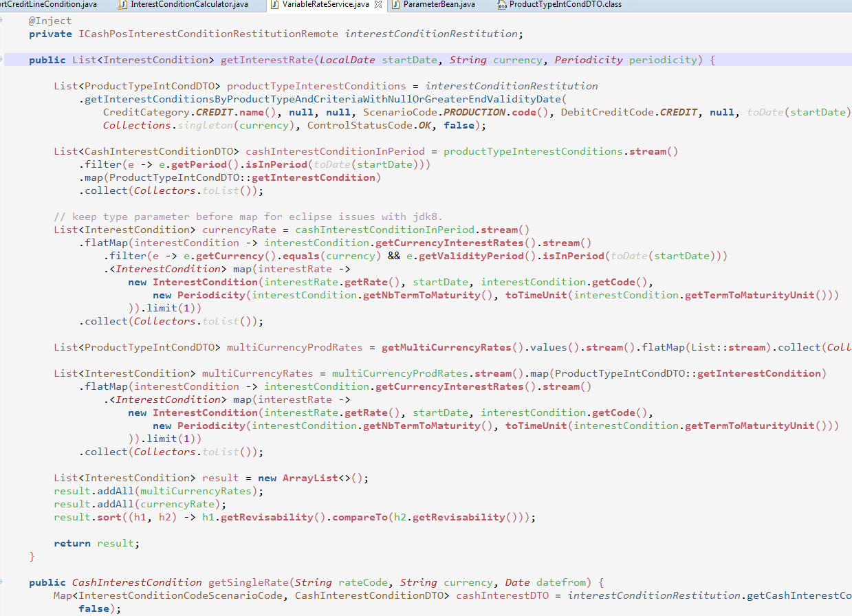Image resolution: width=852 pixels, height=616 pixels.
Task: Click the Java file icon on InterestConditionCalculator.java tab
Action: [123, 4]
